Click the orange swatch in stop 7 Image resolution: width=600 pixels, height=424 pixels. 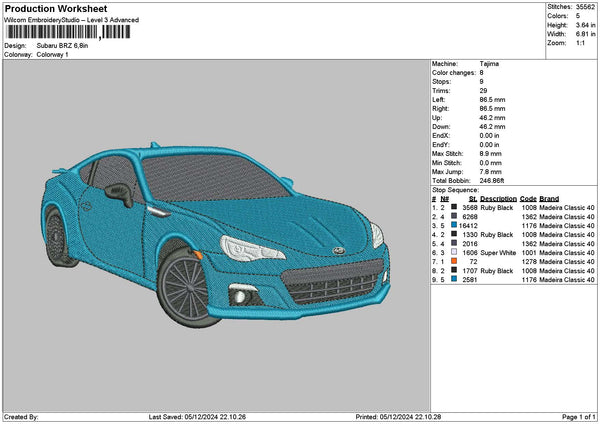pyautogui.click(x=454, y=261)
